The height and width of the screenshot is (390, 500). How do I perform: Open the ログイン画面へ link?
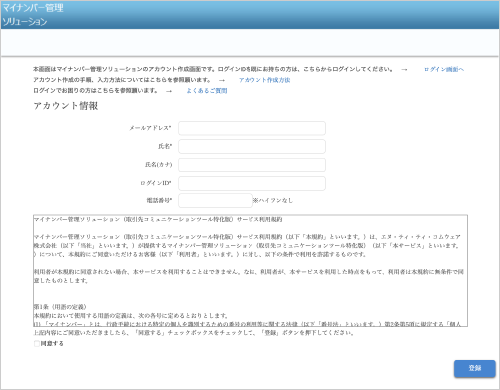coord(444,69)
